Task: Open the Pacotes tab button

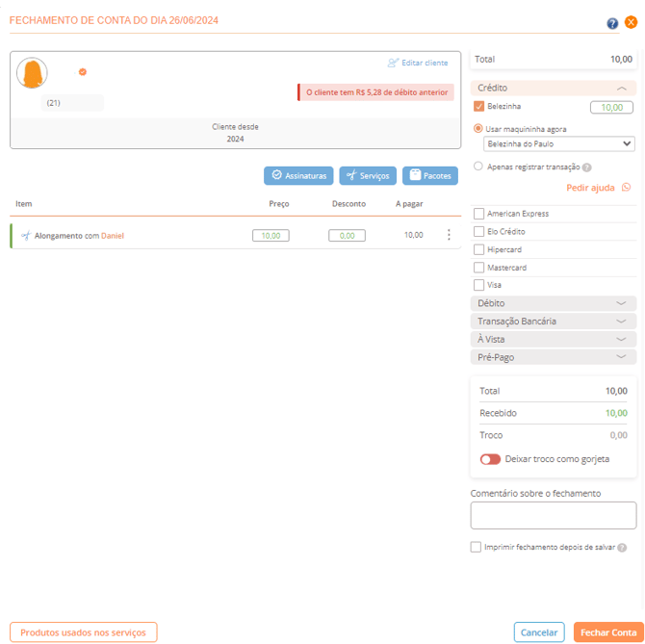Action: tap(430, 176)
